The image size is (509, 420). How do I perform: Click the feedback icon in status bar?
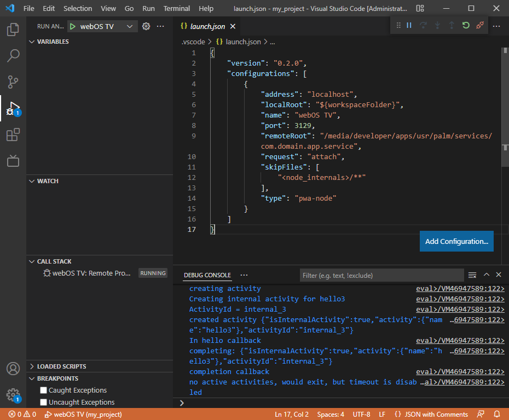coord(481,414)
